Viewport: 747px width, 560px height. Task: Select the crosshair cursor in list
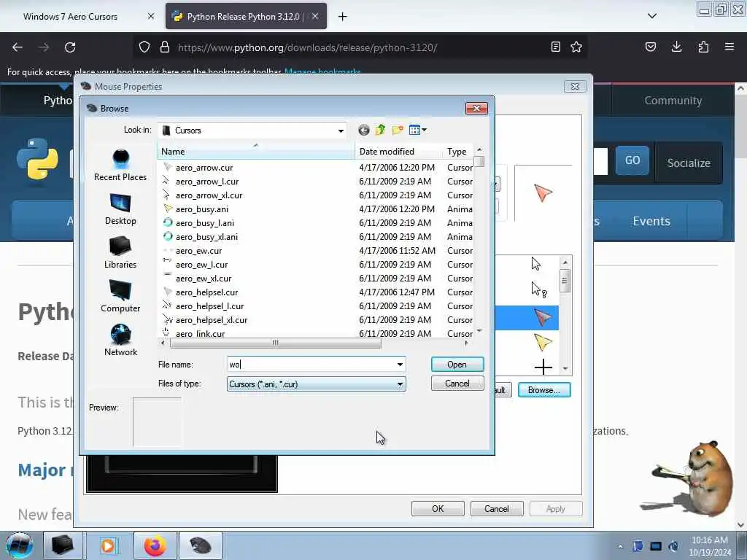click(543, 367)
